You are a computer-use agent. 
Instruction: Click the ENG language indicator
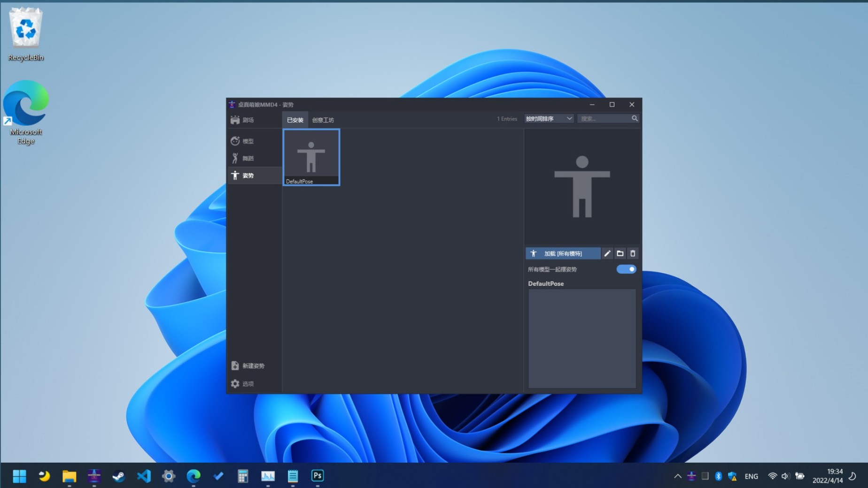coord(751,476)
